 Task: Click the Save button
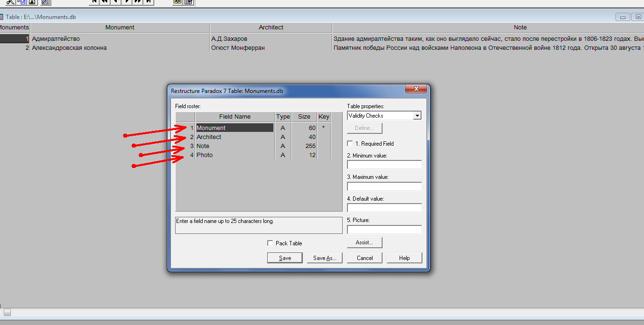285,258
